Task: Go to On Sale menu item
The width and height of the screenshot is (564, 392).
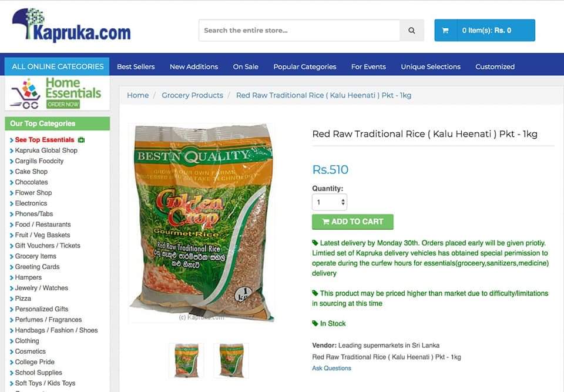Action: 246,66
